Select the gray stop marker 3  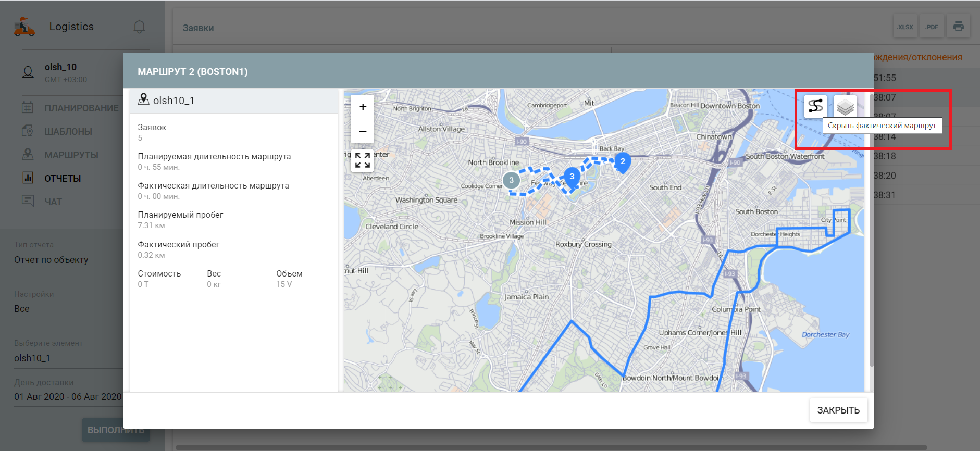[511, 180]
